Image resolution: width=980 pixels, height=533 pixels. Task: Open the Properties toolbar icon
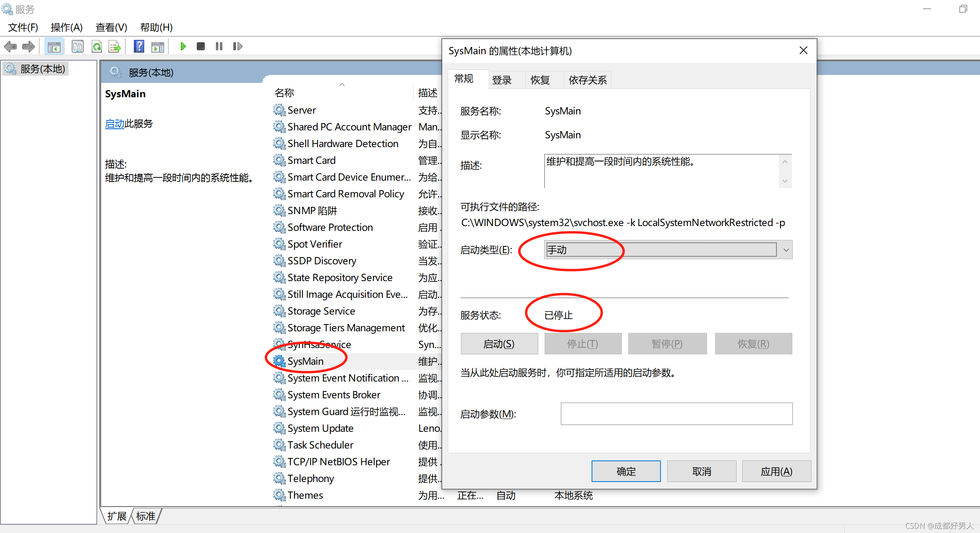[77, 46]
